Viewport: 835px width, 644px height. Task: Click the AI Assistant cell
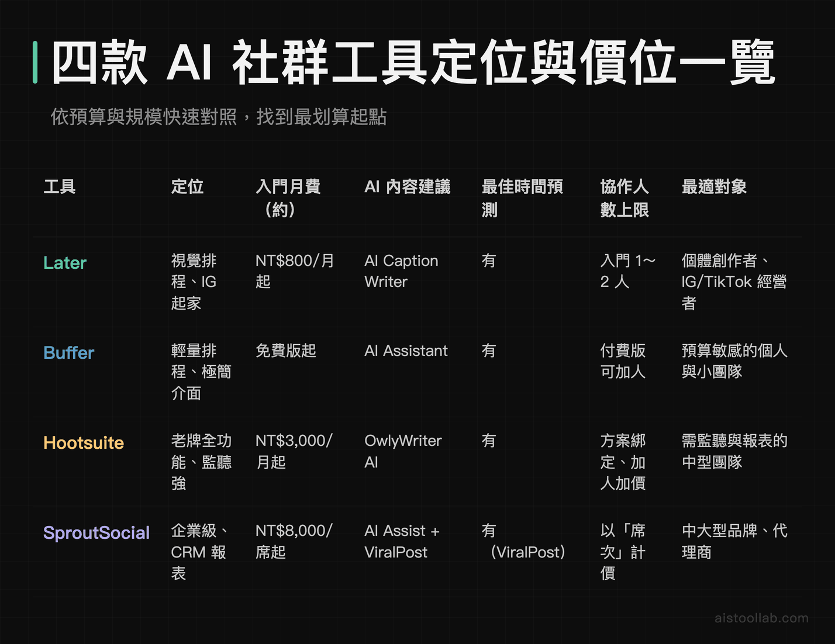[x=406, y=351]
